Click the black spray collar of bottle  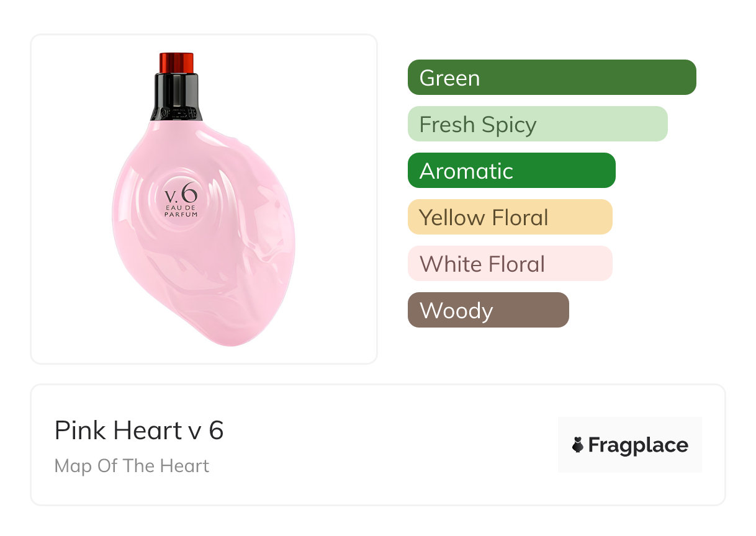pos(176,96)
